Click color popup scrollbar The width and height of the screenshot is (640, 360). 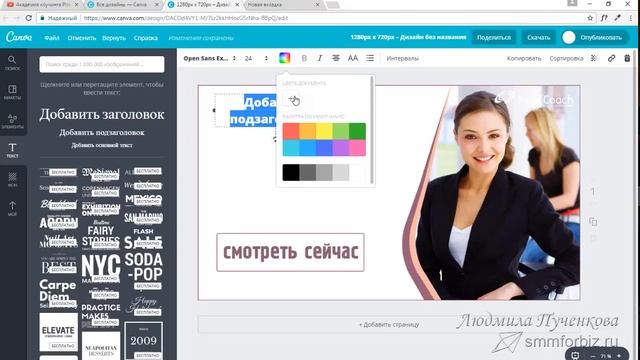coord(372,130)
